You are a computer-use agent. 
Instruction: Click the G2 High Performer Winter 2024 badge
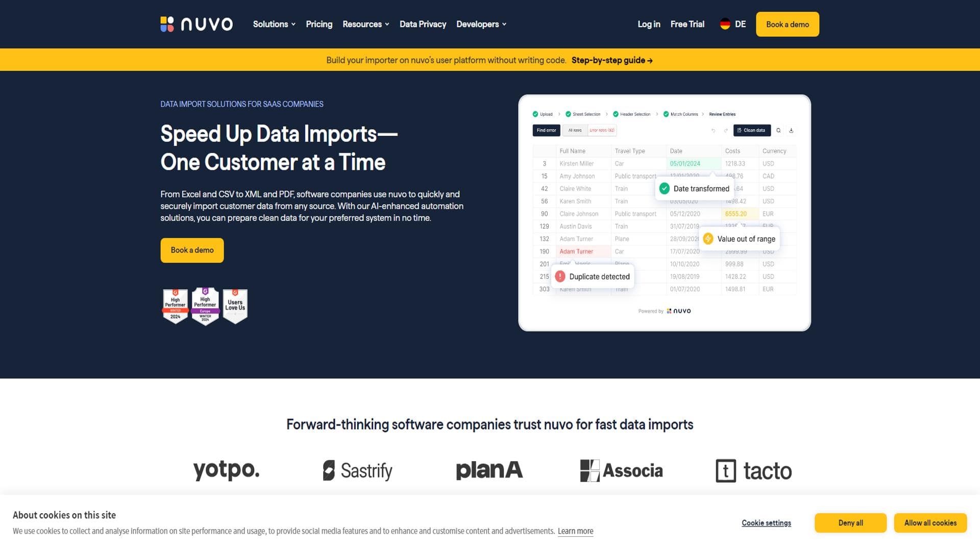[x=175, y=306]
